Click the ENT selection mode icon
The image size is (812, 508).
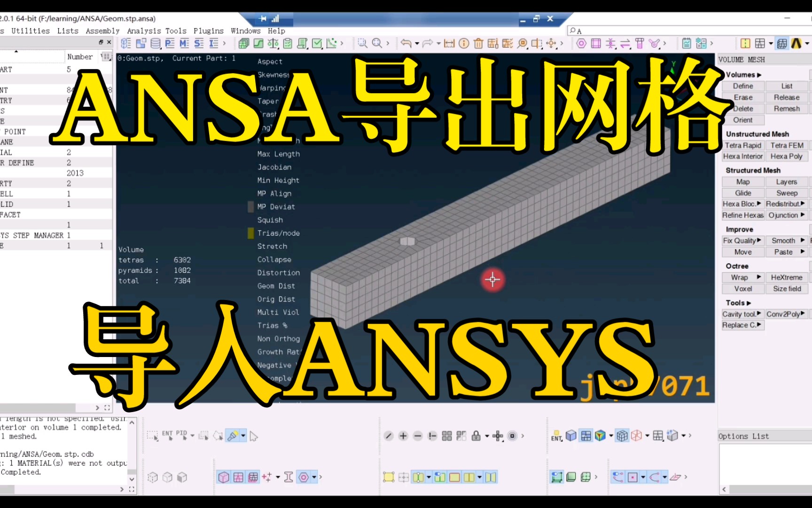point(167,436)
